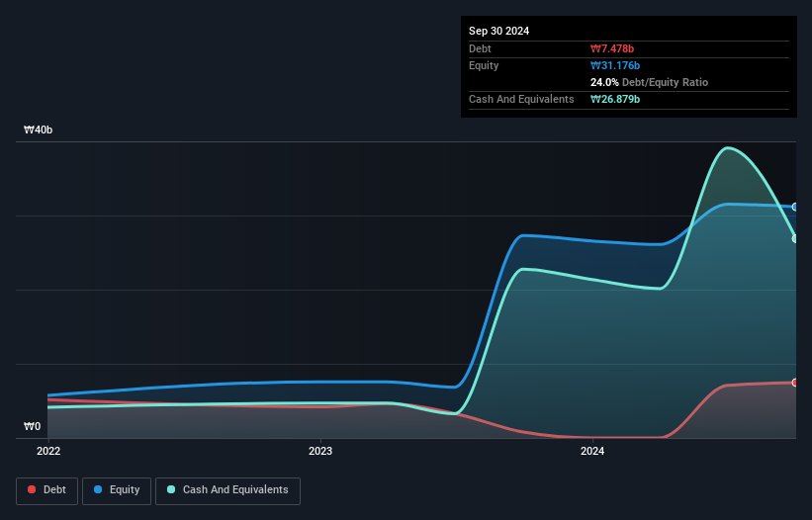This screenshot has height=520, width=812.
Task: Click the Sep 30 2024 tooltip date
Action: click(x=498, y=31)
